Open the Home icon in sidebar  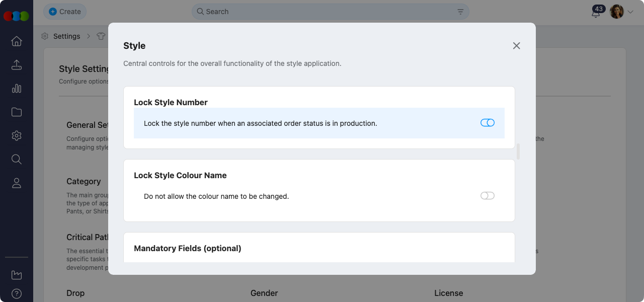(17, 41)
